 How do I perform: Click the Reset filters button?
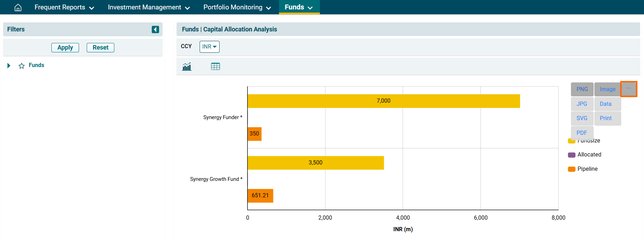(100, 47)
